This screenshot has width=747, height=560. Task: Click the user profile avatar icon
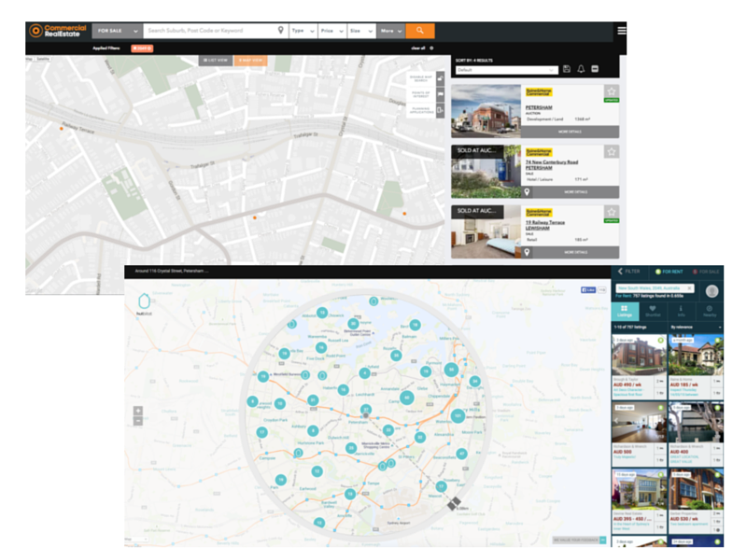click(712, 291)
